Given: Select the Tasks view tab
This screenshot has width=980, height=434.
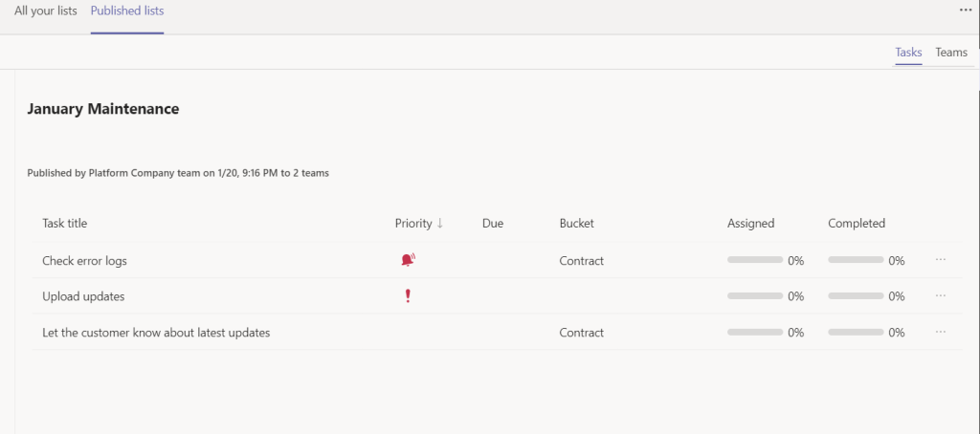Looking at the screenshot, I should [x=908, y=53].
